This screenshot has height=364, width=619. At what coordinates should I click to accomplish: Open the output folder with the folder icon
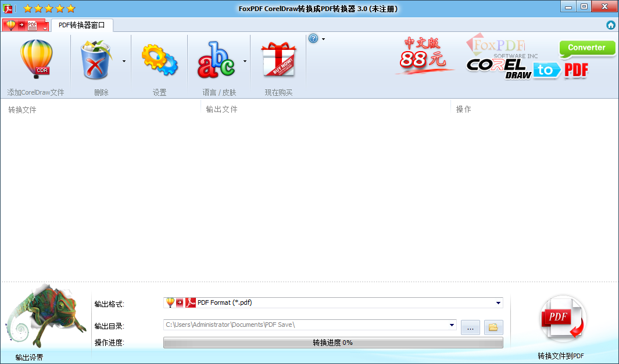point(493,327)
